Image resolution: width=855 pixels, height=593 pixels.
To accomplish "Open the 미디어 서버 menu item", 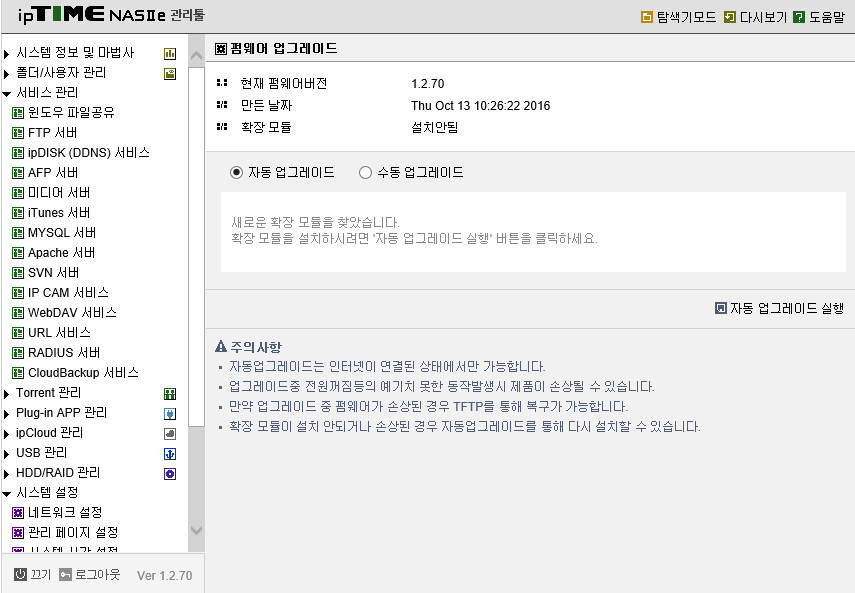I will click(x=59, y=193).
